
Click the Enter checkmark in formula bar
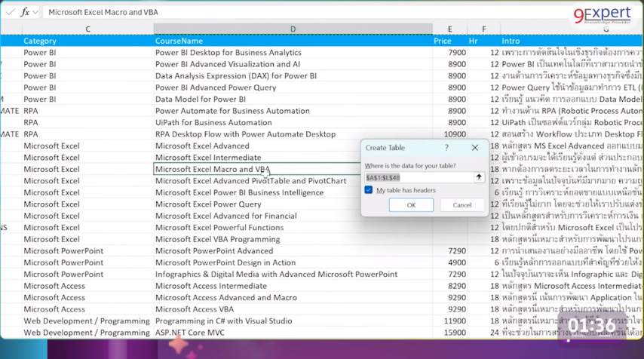(10, 12)
